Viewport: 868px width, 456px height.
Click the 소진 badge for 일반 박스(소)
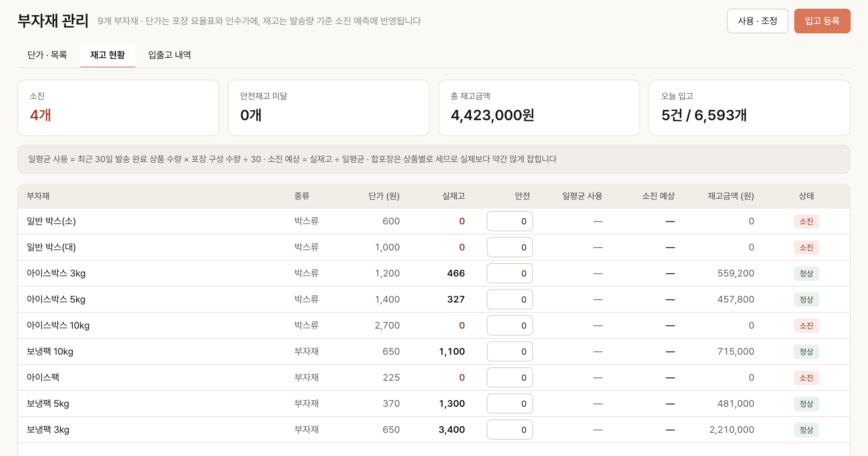click(x=806, y=221)
